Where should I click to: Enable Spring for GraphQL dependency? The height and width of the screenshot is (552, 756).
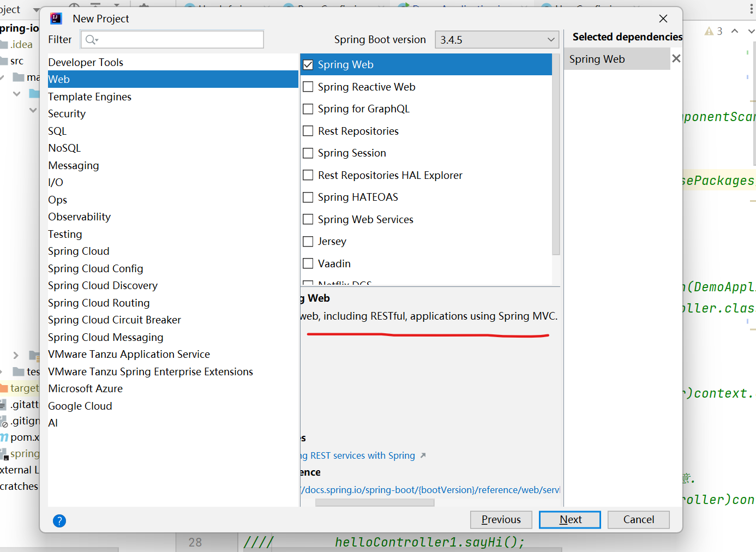pyautogui.click(x=308, y=109)
